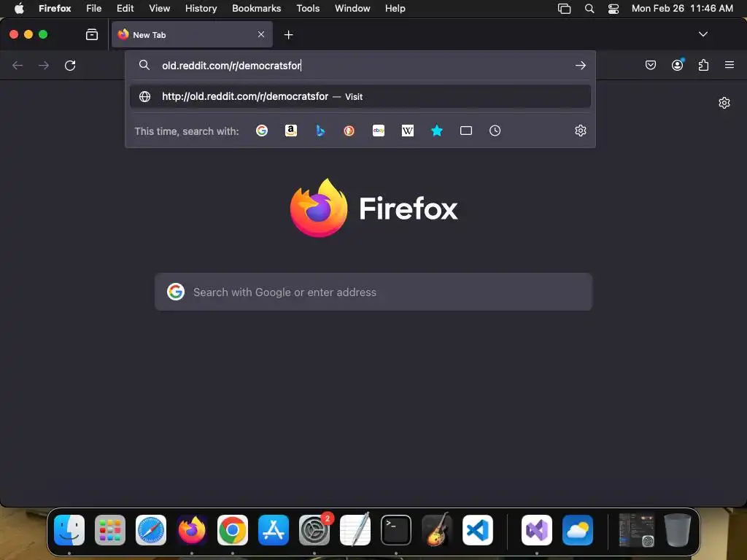
Task: Search this time with Wikipedia icon
Action: pyautogui.click(x=408, y=131)
